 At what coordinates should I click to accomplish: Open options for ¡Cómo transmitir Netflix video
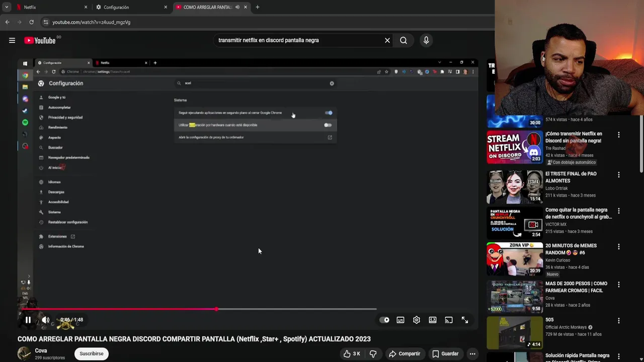(619, 135)
